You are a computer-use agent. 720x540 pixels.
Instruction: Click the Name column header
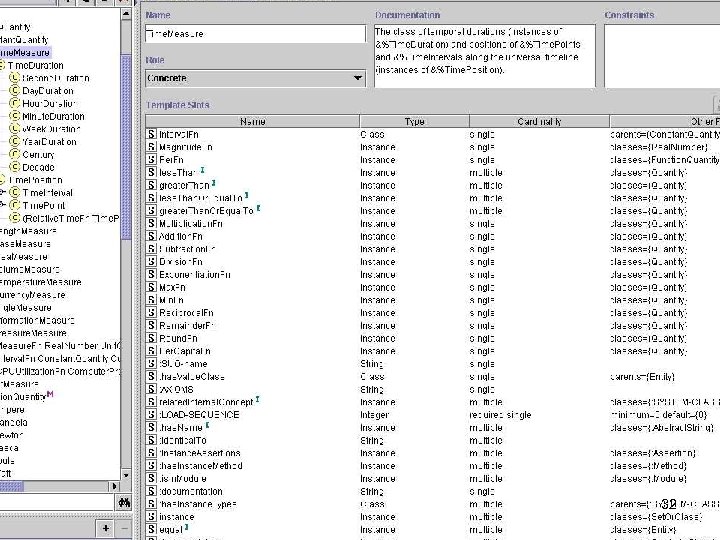(x=253, y=122)
